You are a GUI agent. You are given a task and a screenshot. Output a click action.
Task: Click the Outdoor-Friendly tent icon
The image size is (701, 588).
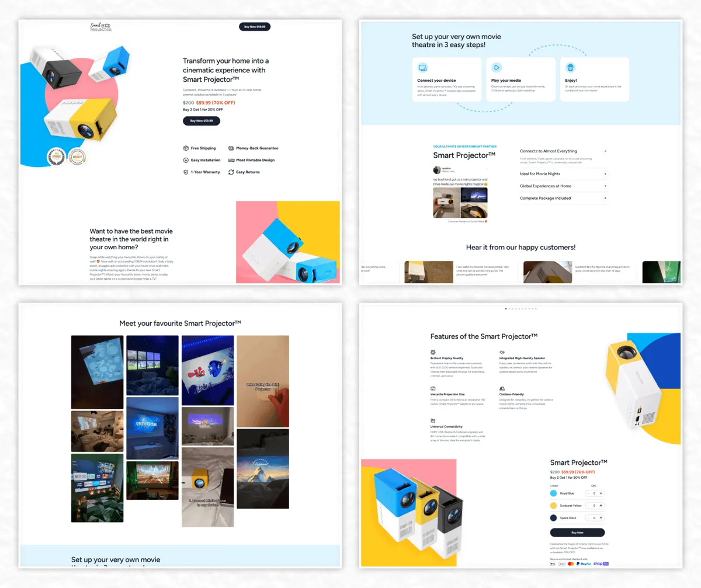[502, 388]
